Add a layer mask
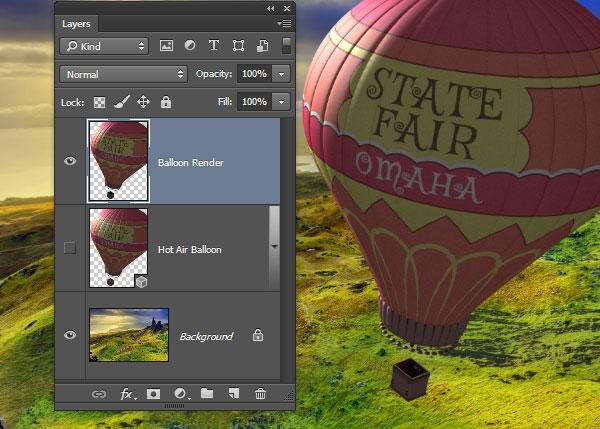Image resolution: width=600 pixels, height=429 pixels. (153, 394)
